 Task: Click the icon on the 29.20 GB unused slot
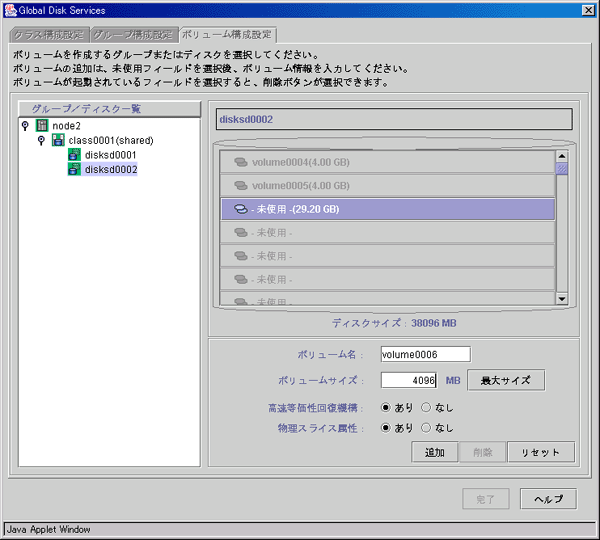point(240,209)
